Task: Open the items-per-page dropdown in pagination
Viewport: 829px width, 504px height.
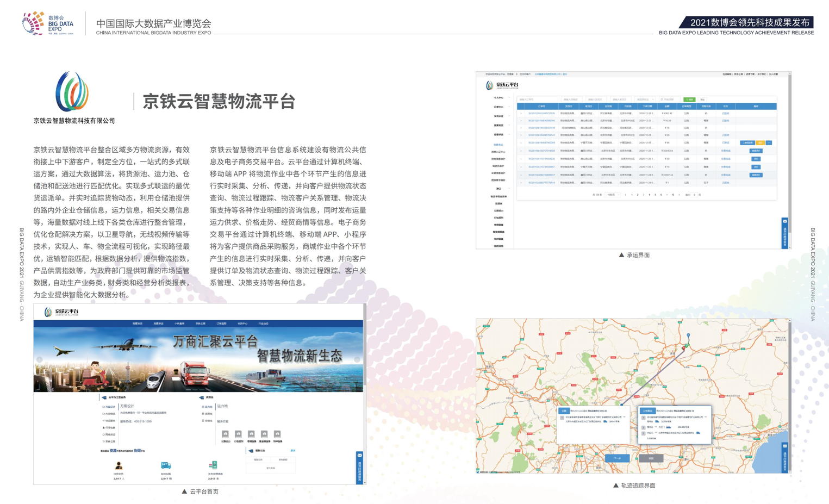Action: coord(613,195)
